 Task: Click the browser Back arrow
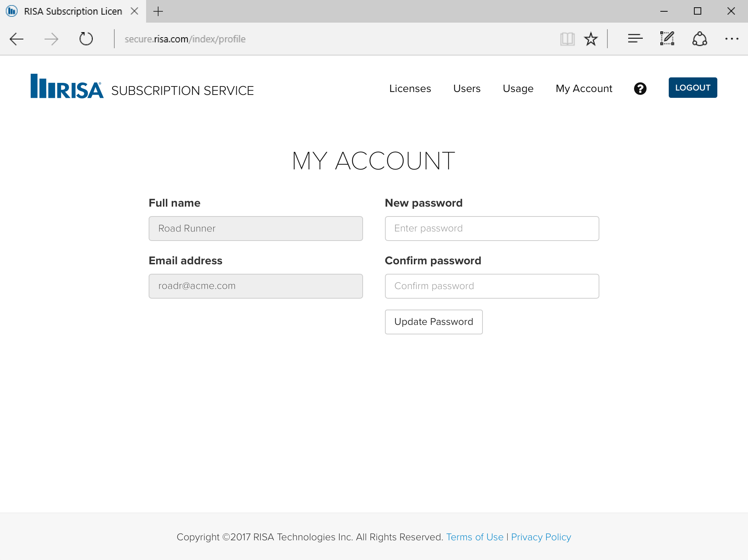pyautogui.click(x=16, y=39)
